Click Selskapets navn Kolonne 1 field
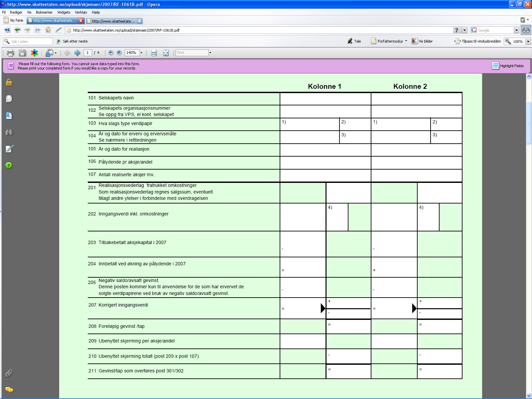The height and width of the screenshot is (399, 532). tap(326, 99)
